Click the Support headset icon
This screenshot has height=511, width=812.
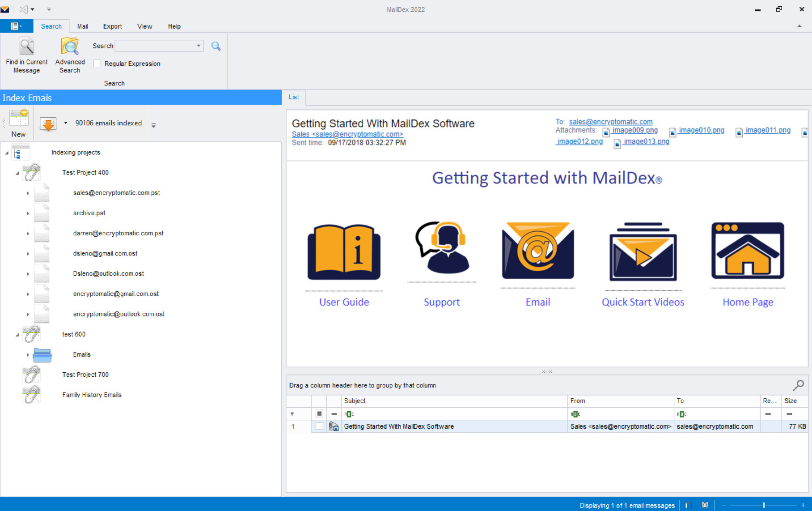tap(442, 247)
